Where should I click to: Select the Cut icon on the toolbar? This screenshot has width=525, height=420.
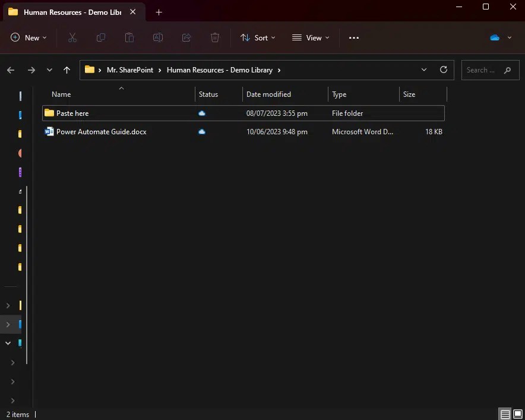pyautogui.click(x=72, y=37)
